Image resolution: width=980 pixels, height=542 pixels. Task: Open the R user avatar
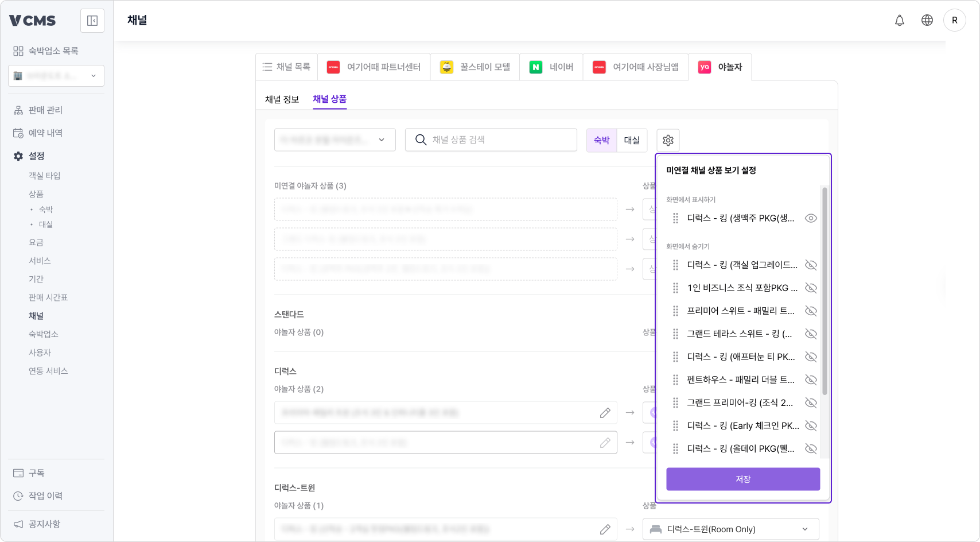coord(955,20)
